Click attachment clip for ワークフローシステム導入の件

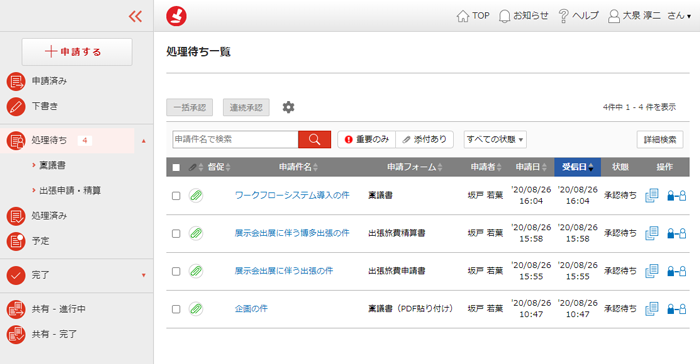pyautogui.click(x=196, y=196)
